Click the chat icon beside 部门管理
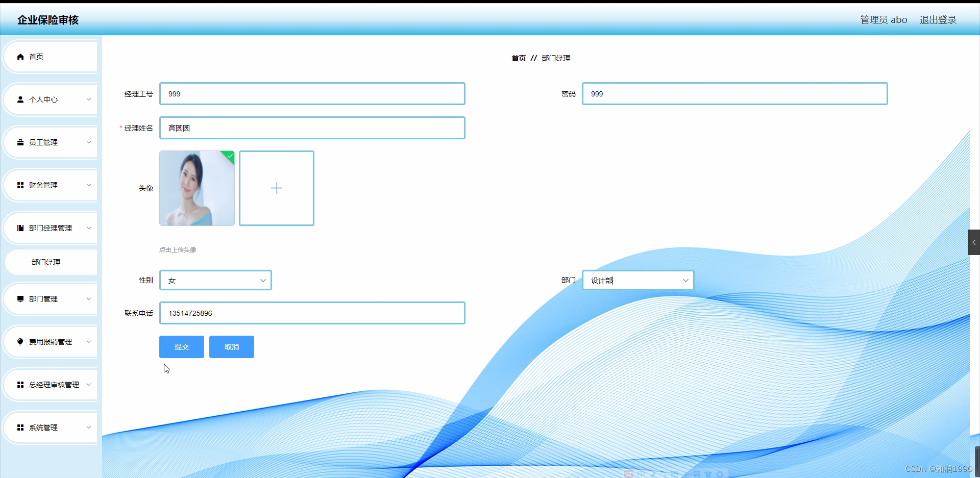 pos(20,299)
